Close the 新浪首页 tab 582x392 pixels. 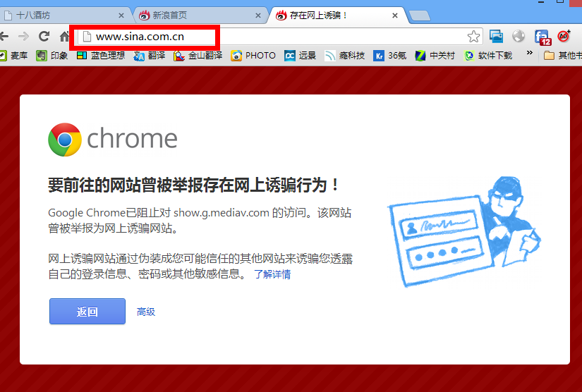[258, 16]
